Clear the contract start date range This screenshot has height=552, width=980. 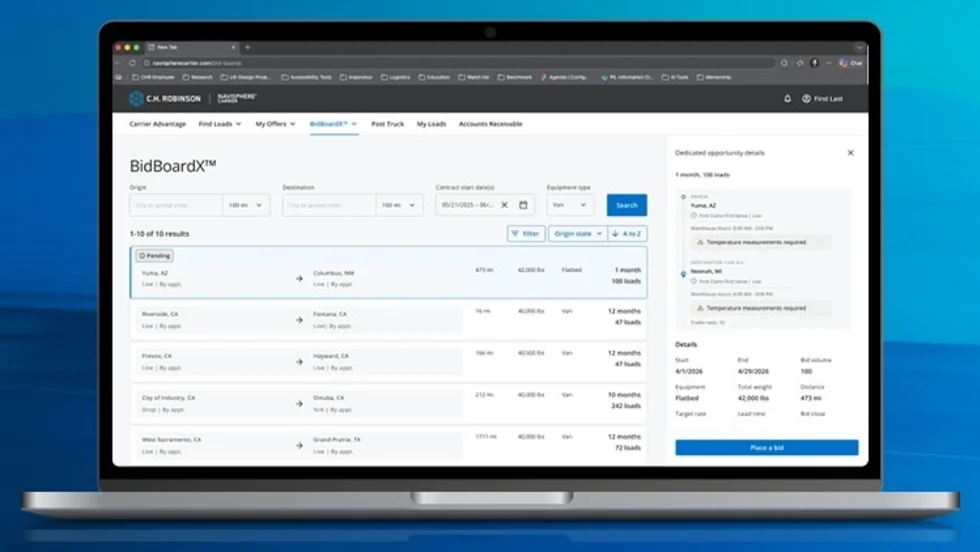pyautogui.click(x=504, y=204)
